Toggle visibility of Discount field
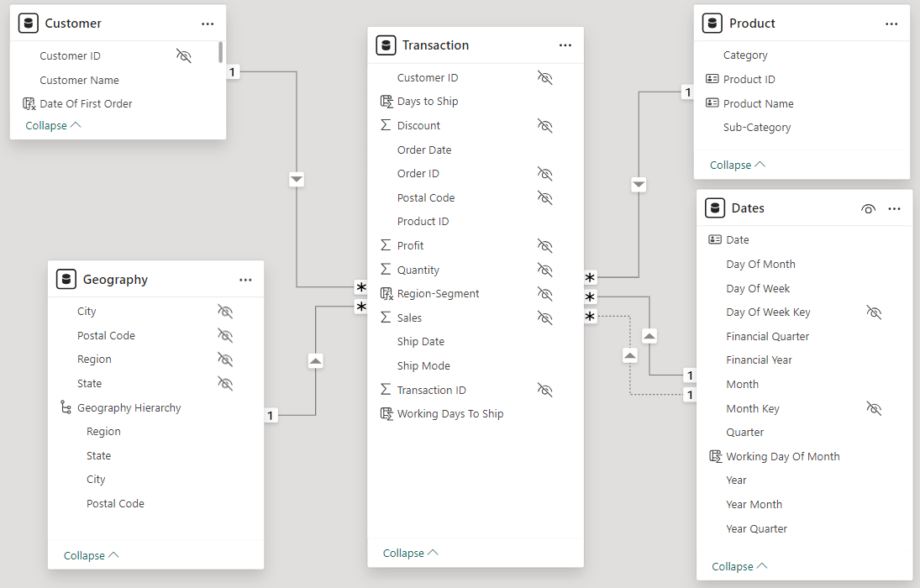 click(x=545, y=126)
